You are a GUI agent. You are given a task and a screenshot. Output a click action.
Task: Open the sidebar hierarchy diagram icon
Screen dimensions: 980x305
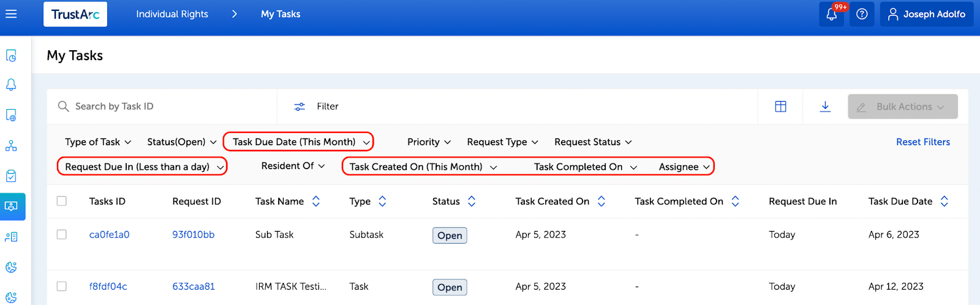(11, 146)
